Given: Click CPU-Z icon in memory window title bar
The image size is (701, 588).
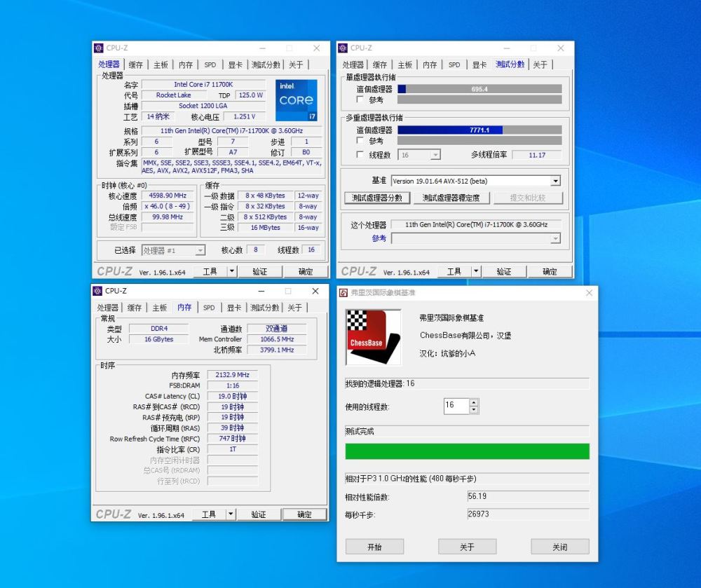Looking at the screenshot, I should [x=97, y=291].
